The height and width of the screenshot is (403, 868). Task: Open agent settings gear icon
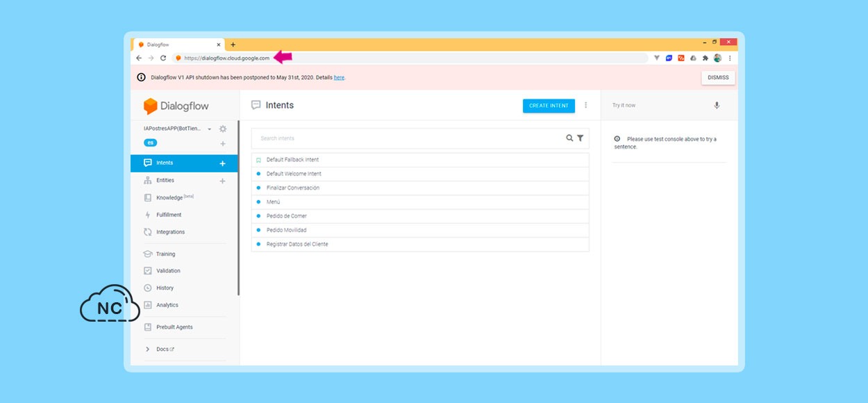[x=222, y=129]
